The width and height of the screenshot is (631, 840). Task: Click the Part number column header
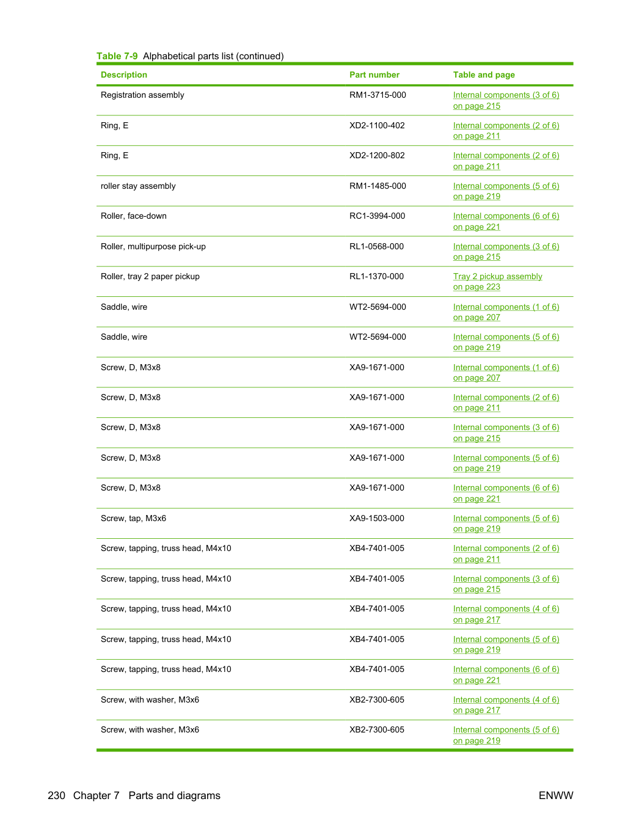374,75
